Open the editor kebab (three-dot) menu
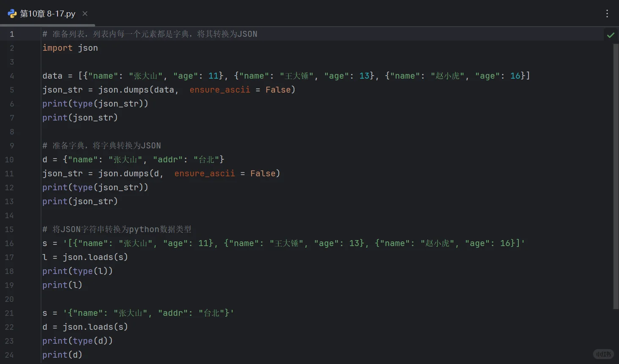 point(607,14)
